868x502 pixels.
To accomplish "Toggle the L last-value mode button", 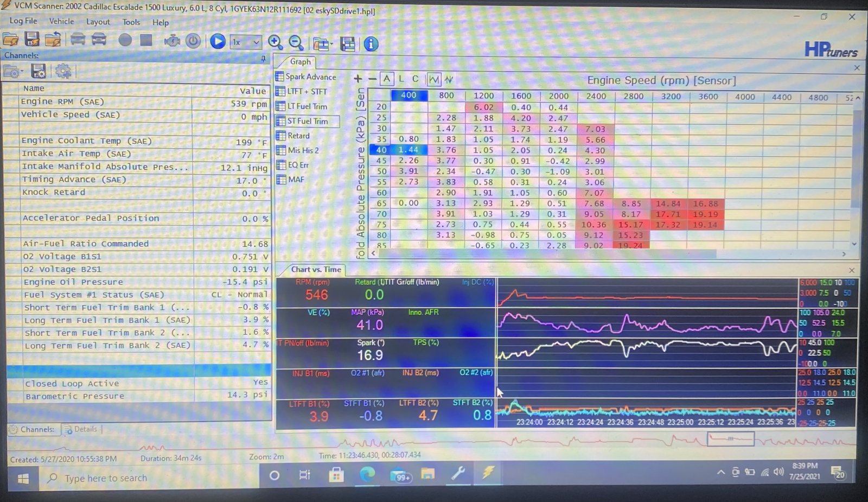I will [x=401, y=79].
